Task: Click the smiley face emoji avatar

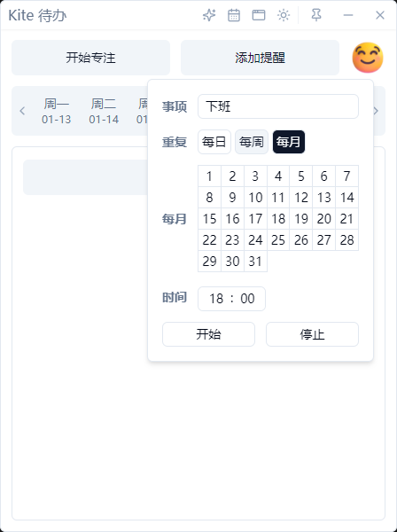Action: [x=368, y=58]
